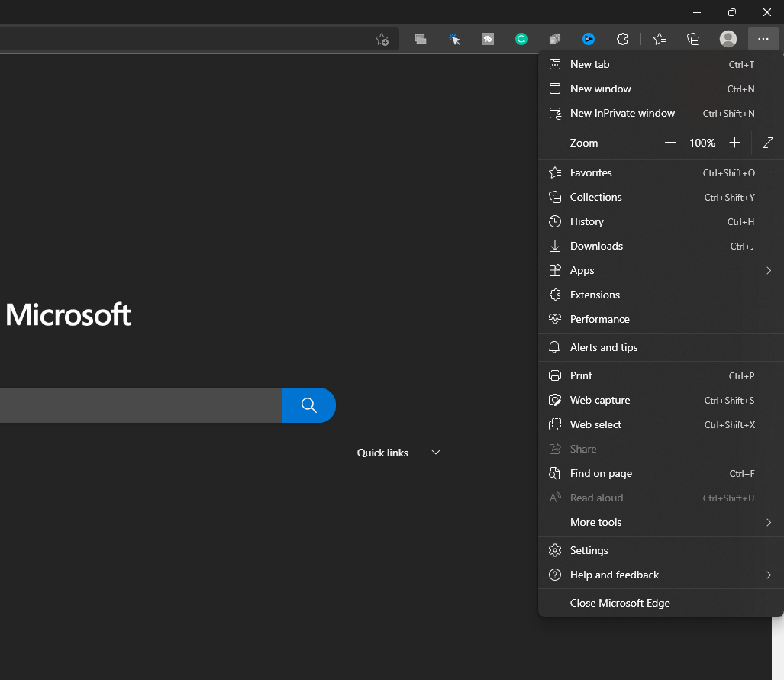The image size is (784, 680).
Task: Open the Extensions puzzle icon in toolbar
Action: (622, 39)
